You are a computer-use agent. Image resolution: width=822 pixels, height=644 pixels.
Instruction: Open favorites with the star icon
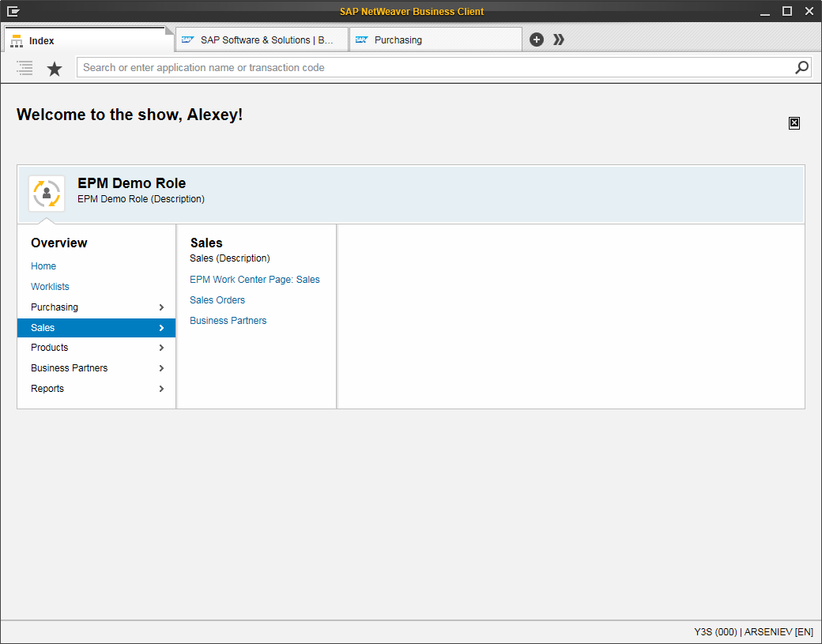(x=54, y=69)
